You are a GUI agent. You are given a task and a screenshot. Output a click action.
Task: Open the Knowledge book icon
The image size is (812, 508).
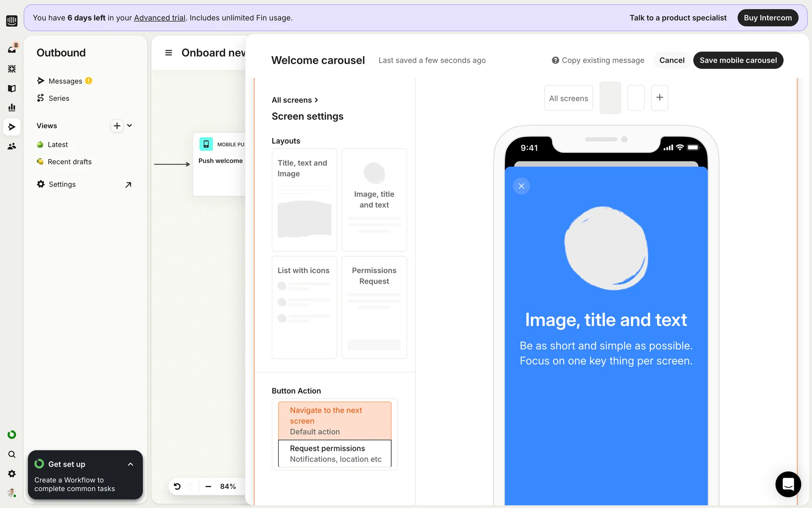(12, 88)
